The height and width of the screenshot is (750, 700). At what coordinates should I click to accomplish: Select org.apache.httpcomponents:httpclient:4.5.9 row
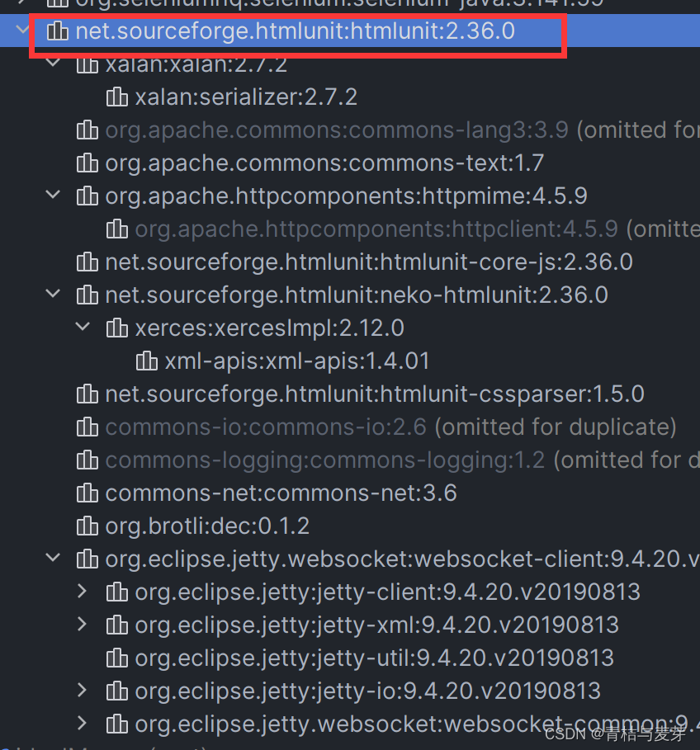(x=350, y=229)
